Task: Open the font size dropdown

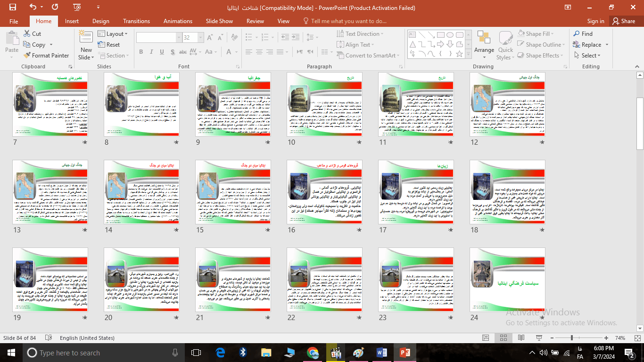Action: click(201, 38)
